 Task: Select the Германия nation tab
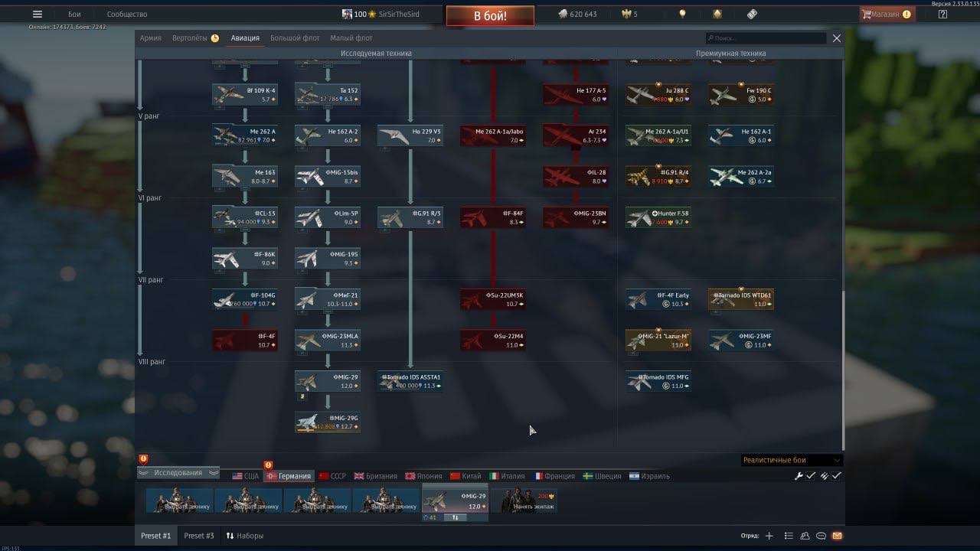pyautogui.click(x=288, y=476)
